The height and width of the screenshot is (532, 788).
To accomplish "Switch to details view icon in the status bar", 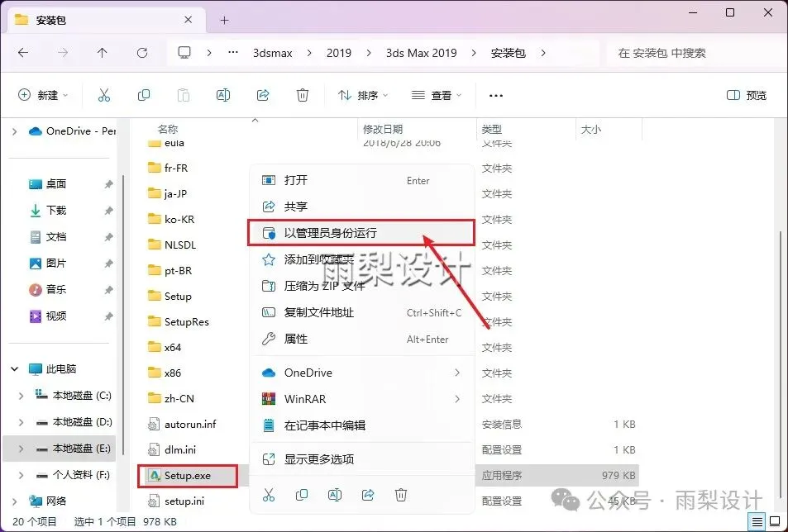I will tap(757, 522).
